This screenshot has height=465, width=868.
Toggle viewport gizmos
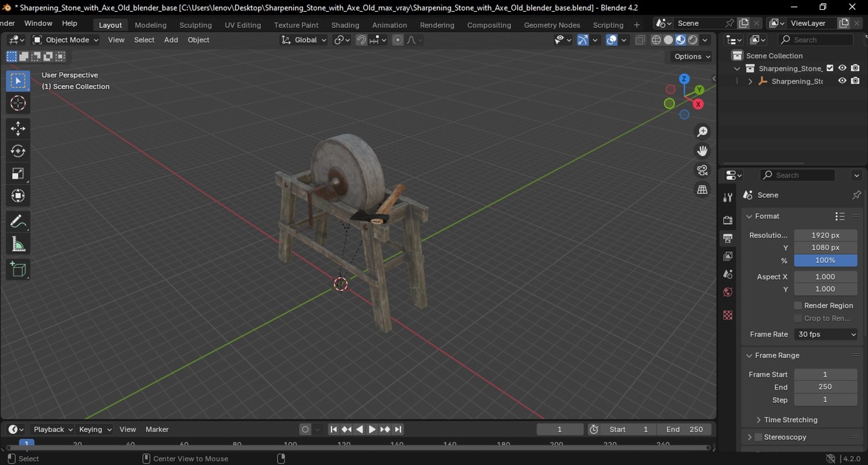(x=583, y=40)
